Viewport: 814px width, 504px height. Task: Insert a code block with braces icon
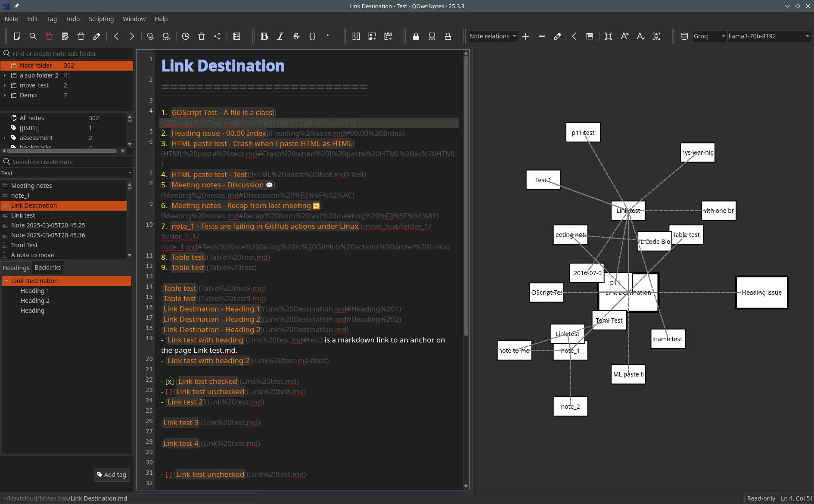pos(312,37)
